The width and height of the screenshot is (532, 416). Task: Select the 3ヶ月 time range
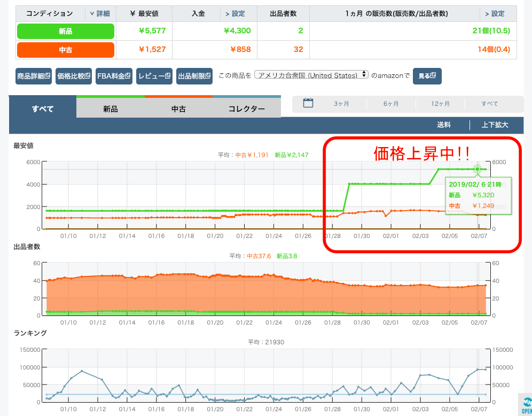[x=341, y=104]
